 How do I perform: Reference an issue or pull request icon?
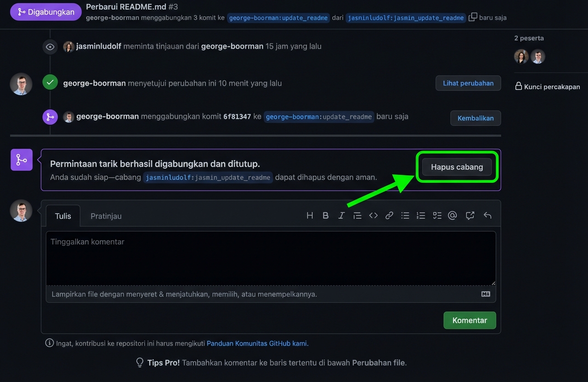pyautogui.click(x=470, y=215)
